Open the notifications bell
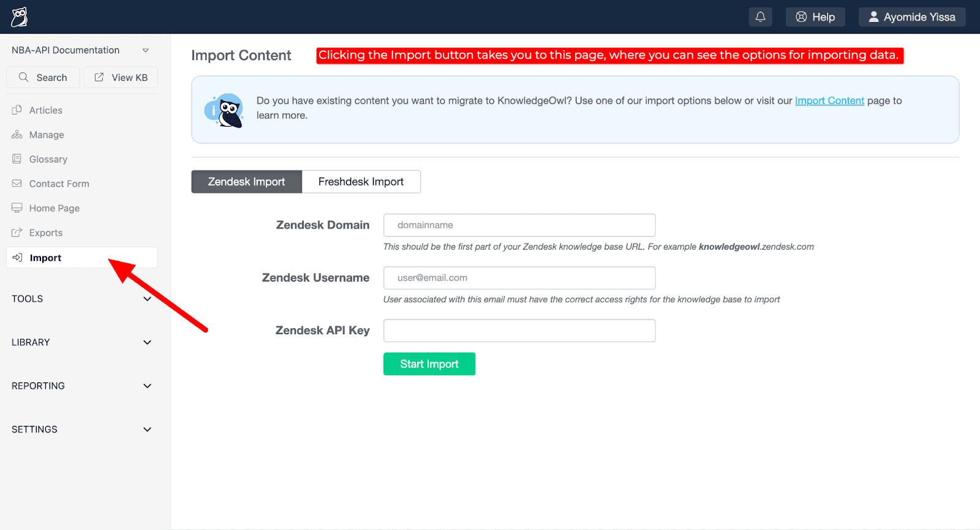The height and width of the screenshot is (530, 980). pyautogui.click(x=759, y=17)
